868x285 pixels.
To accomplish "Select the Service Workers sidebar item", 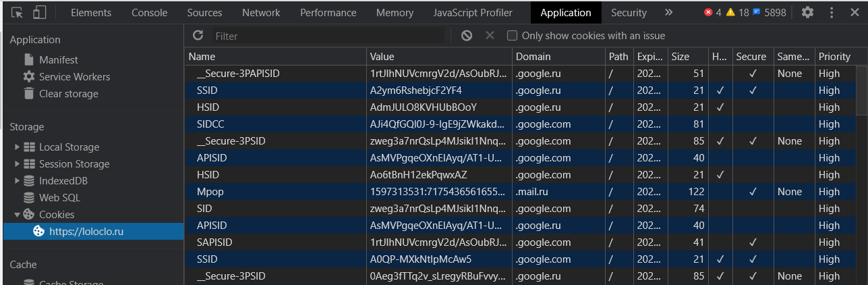I will 93,77.
